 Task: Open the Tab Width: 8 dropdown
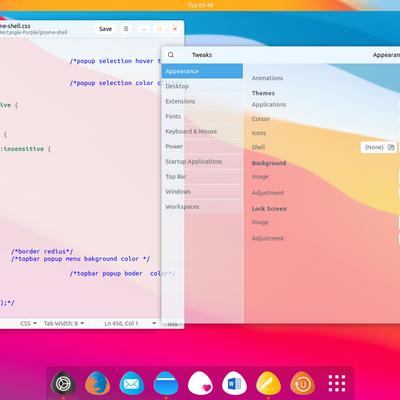click(64, 323)
